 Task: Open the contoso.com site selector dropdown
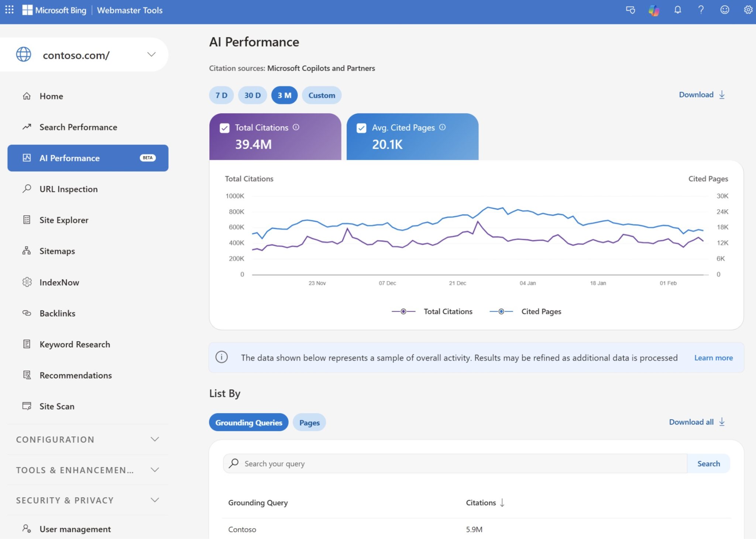click(151, 55)
